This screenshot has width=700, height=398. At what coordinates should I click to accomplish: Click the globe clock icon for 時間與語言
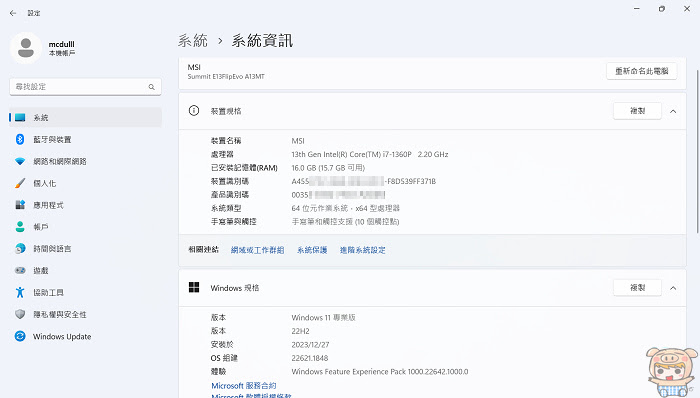[20, 249]
